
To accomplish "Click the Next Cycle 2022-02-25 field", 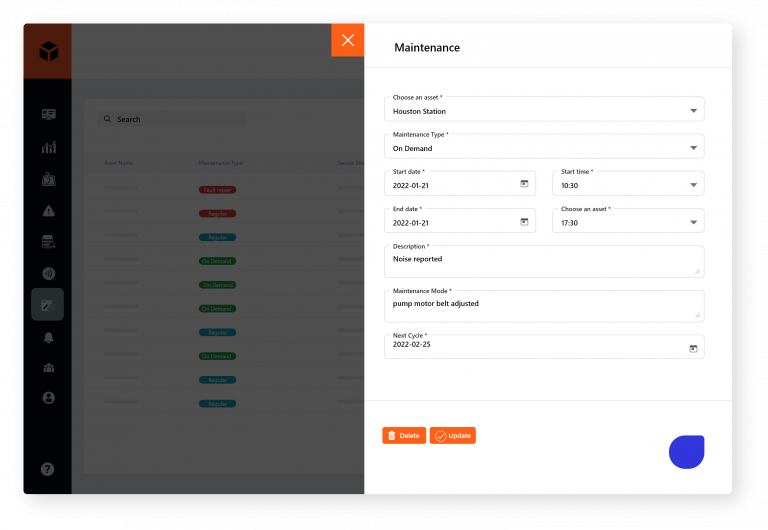I will (x=544, y=347).
